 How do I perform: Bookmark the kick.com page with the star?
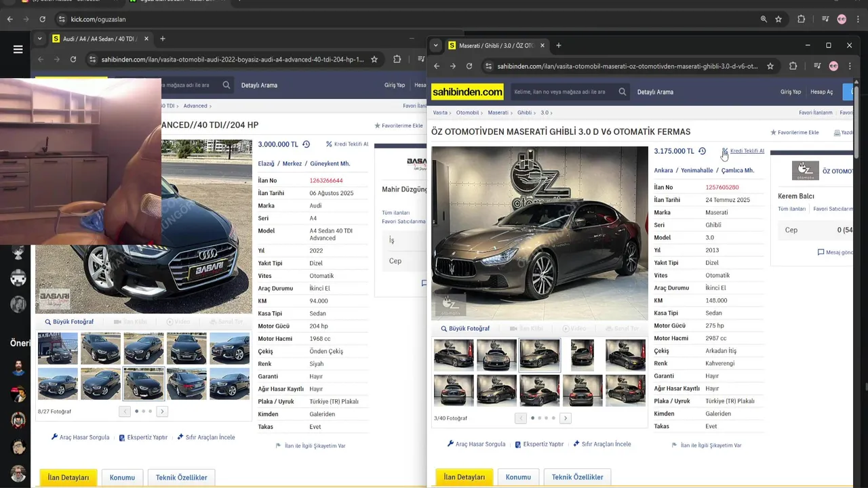(x=778, y=19)
